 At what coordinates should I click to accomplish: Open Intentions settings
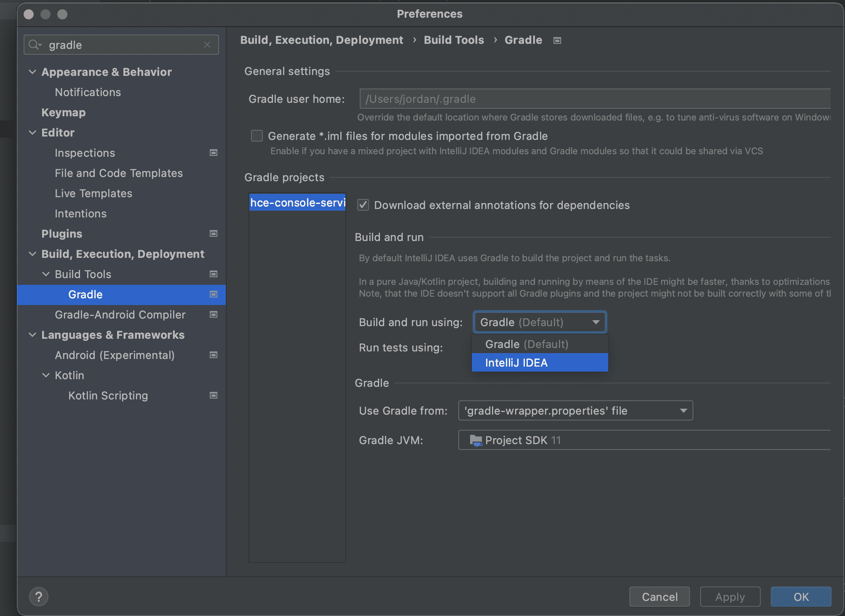(x=80, y=213)
